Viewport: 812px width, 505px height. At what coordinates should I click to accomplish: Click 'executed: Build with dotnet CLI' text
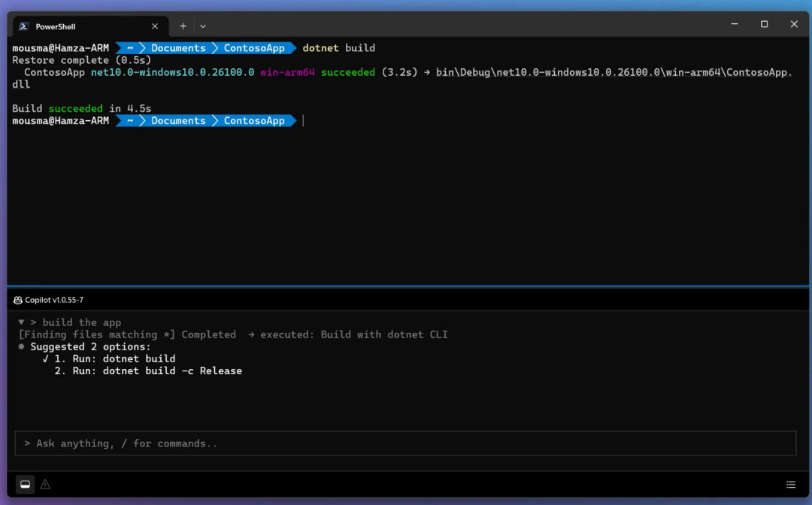(353, 334)
